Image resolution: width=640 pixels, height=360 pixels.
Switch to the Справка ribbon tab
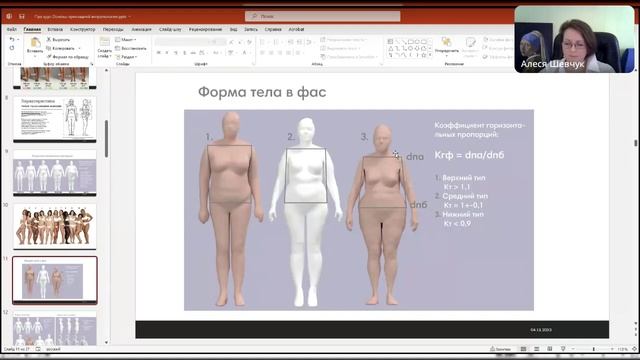[x=273, y=29]
